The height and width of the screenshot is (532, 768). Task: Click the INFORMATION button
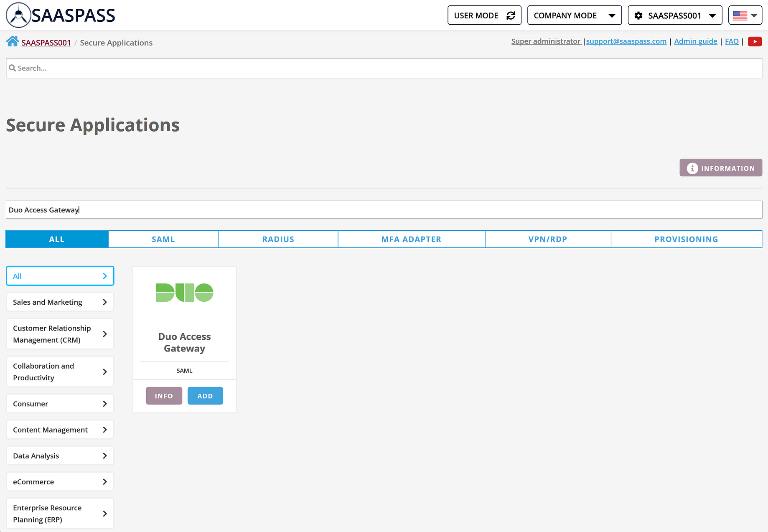pos(721,168)
